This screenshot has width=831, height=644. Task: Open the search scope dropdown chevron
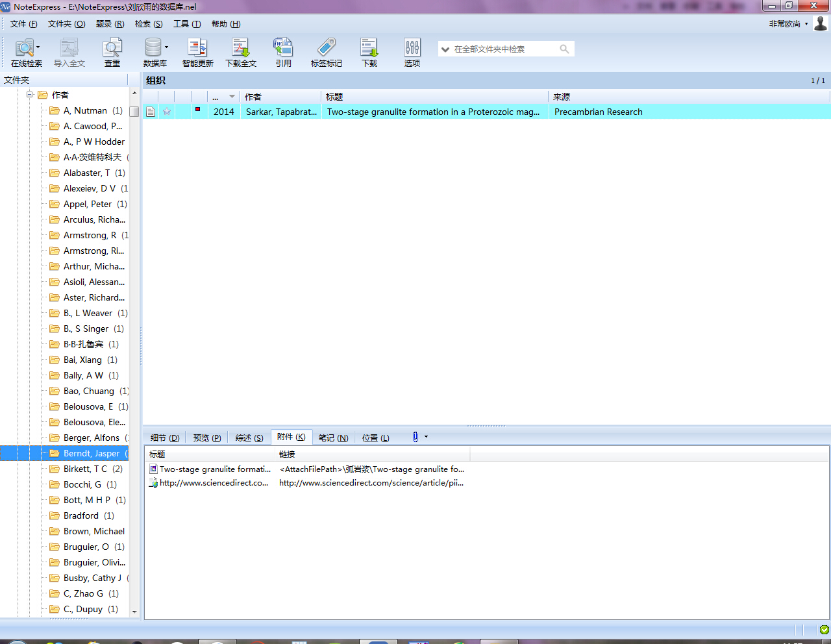(445, 49)
